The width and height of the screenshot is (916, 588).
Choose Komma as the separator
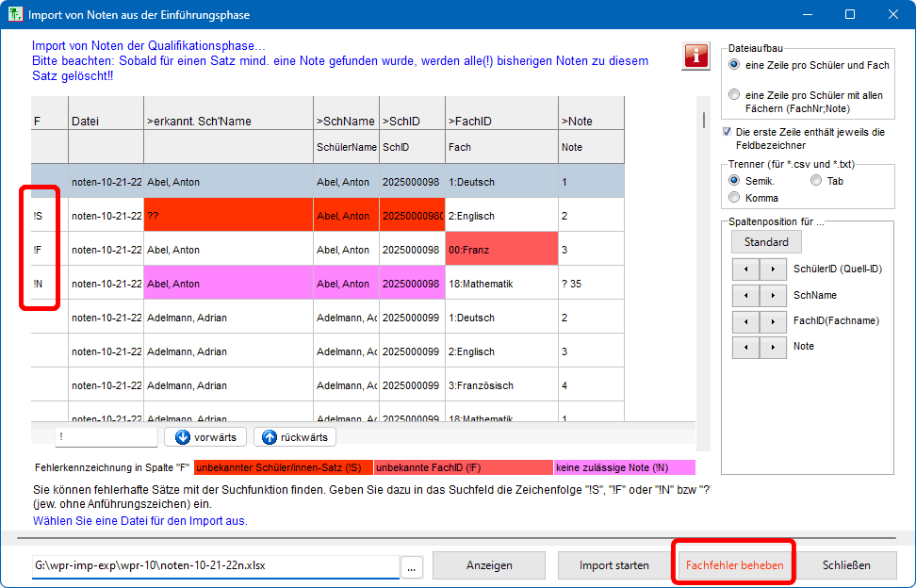(735, 198)
